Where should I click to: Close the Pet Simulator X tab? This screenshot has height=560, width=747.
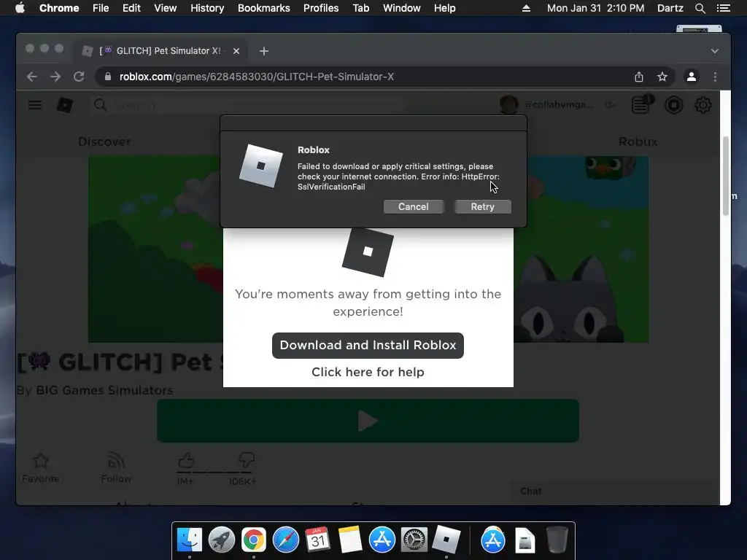click(x=236, y=51)
